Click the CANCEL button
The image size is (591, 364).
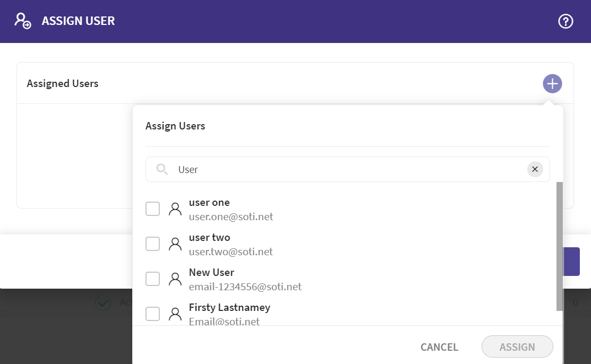point(439,347)
